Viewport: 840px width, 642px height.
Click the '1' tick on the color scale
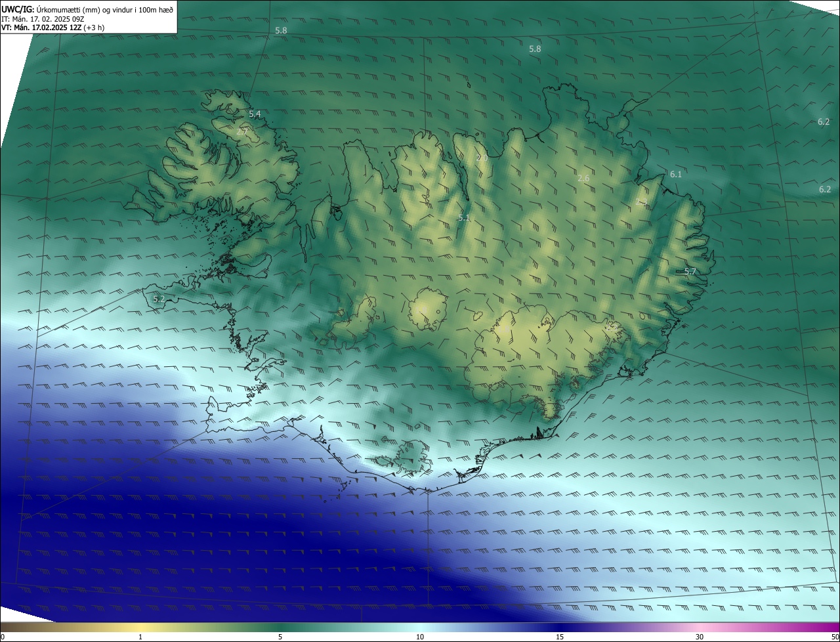pyautogui.click(x=140, y=637)
